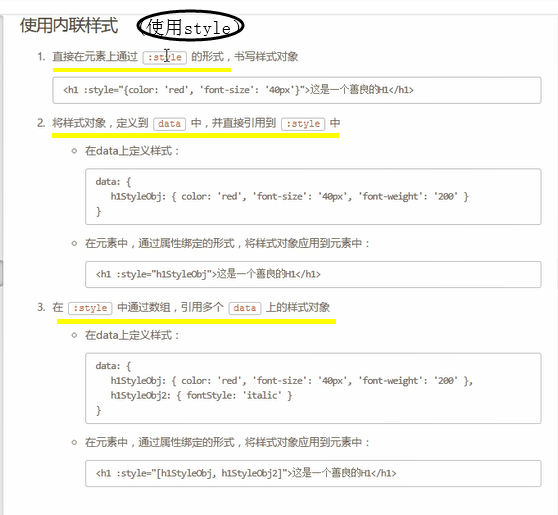Click the code with [h1StyleObj, h1StyleObj2]
The width and height of the screenshot is (558, 515).
(246, 473)
